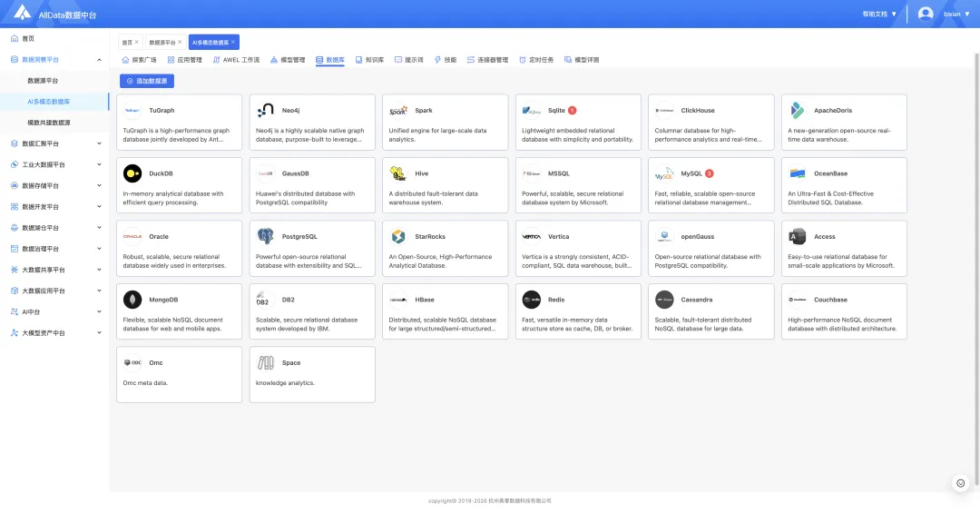Click the AllData logo in header

(x=23, y=13)
